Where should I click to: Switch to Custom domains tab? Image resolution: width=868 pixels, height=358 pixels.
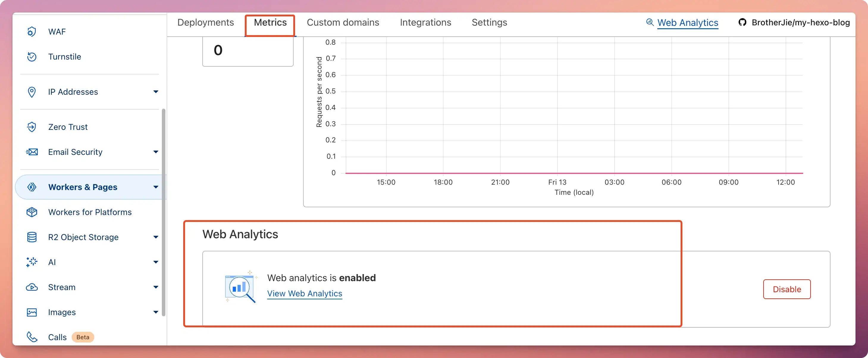[343, 22]
